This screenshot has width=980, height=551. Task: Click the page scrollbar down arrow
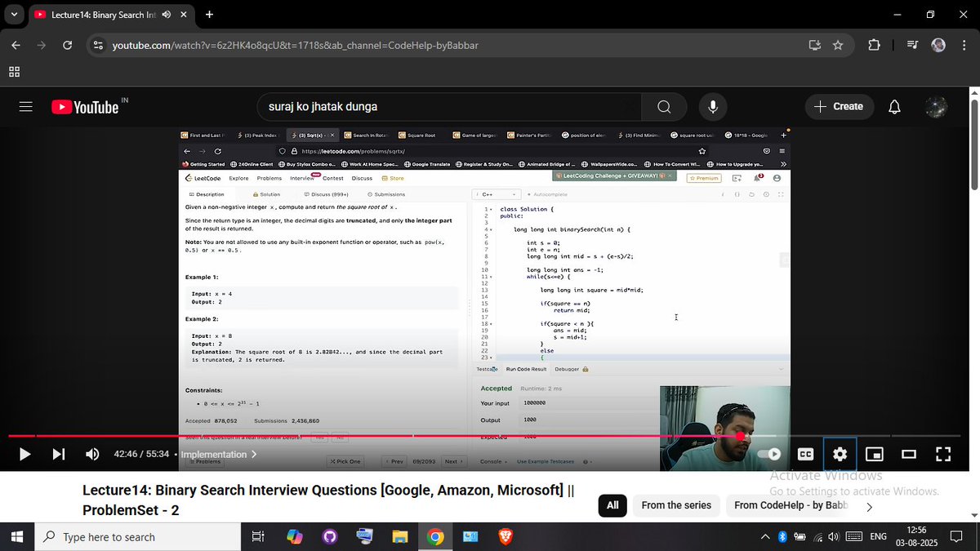tap(973, 516)
